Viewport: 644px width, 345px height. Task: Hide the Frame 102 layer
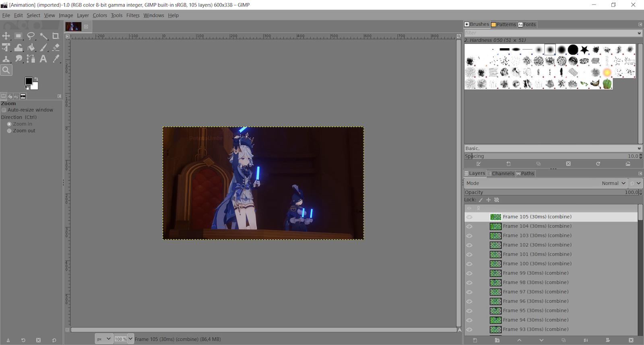pos(469,245)
